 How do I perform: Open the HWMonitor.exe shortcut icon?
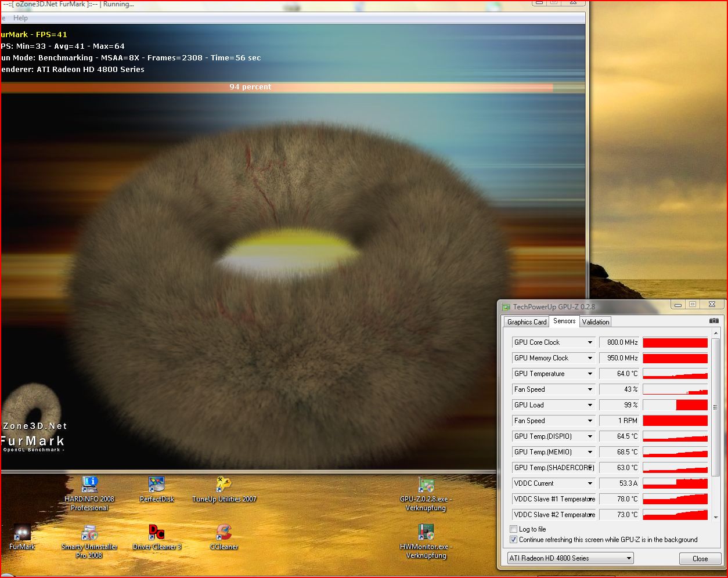pyautogui.click(x=426, y=541)
